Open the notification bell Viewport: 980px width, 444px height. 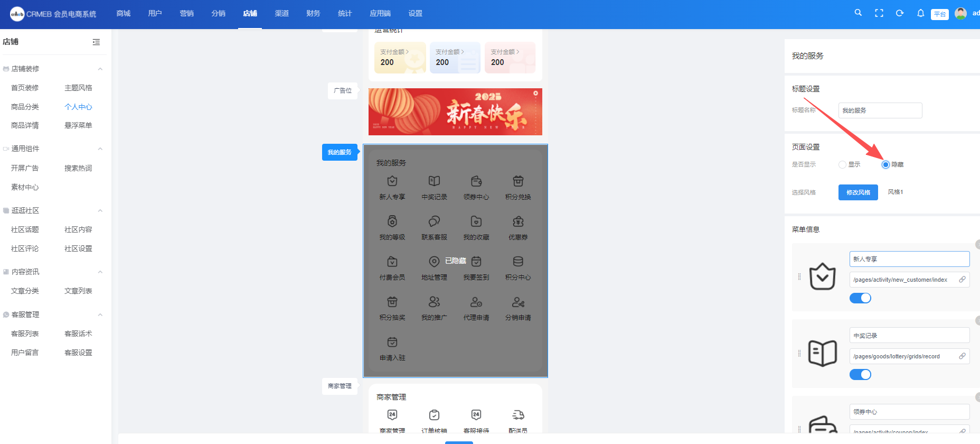(x=920, y=13)
